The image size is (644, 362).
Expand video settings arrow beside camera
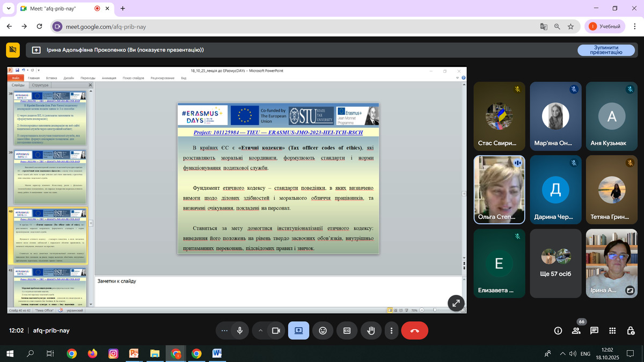(261, 330)
